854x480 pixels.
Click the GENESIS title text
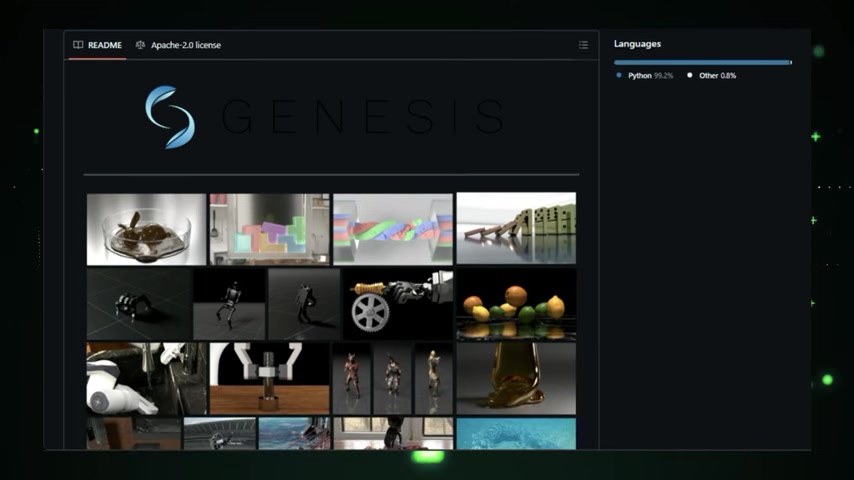[363, 117]
